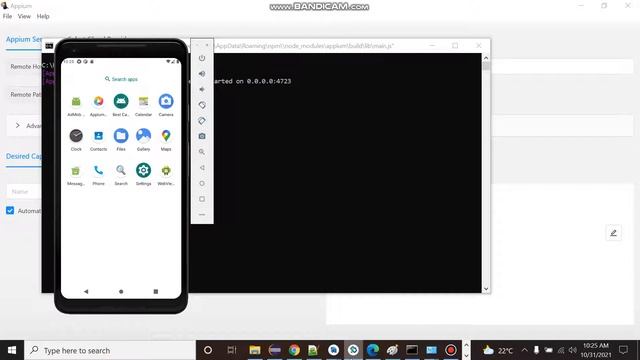Click the Bandicam record icon on taskbar
Screen dimensions: 640x360
[451, 350]
